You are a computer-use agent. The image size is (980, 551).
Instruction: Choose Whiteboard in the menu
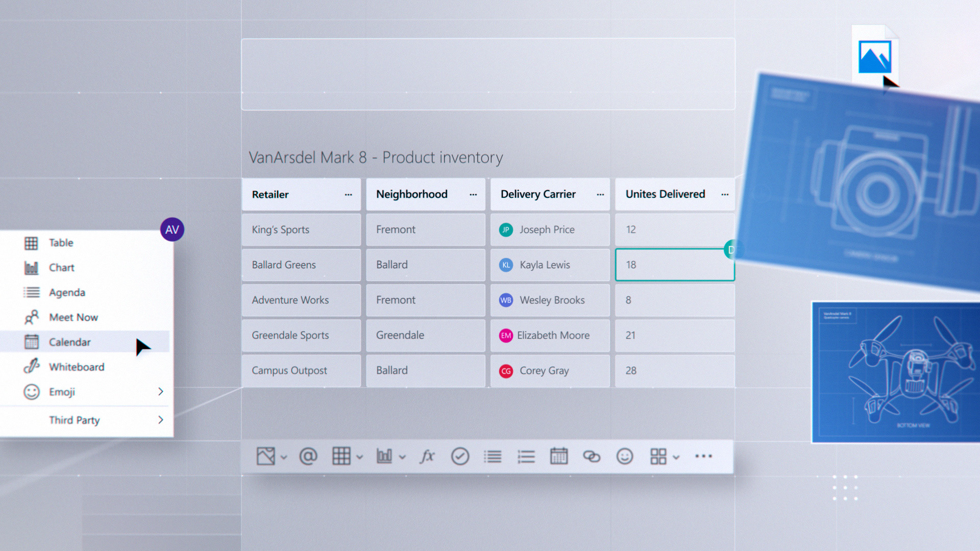pos(76,367)
